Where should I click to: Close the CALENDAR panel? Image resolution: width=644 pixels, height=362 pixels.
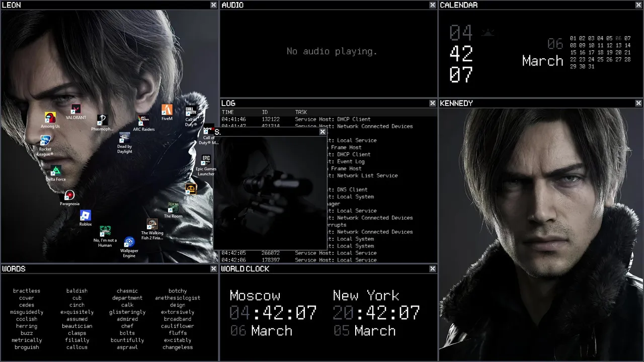[638, 5]
